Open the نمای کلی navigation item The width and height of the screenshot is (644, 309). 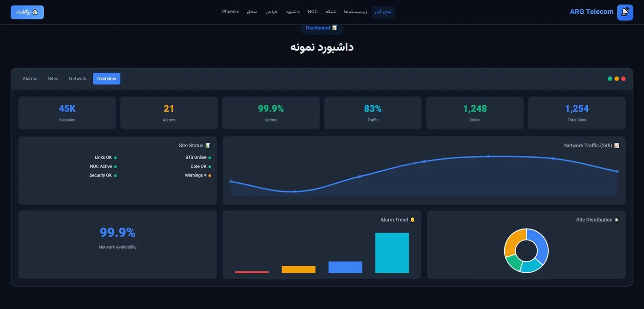point(383,12)
